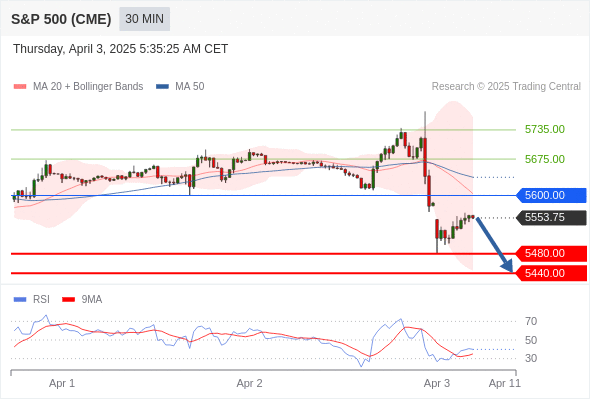
Task: Click the S&P 500 (CME) title
Action: 61,19
